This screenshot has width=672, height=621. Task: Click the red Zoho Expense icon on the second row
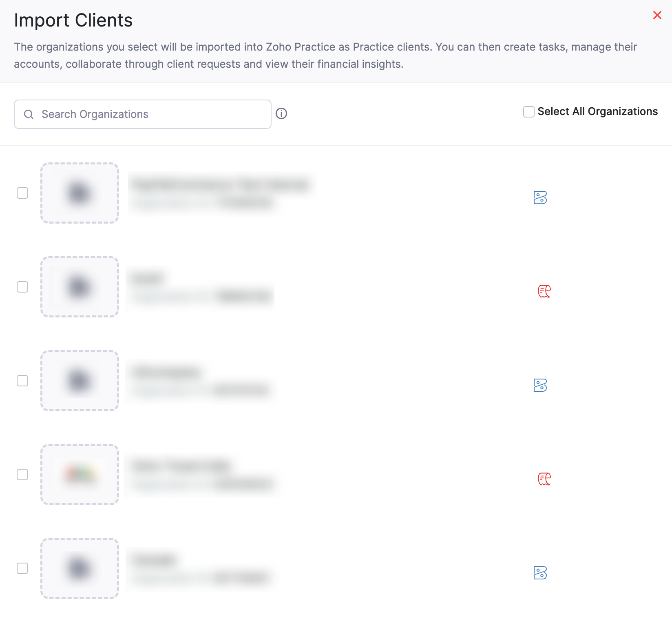(x=544, y=292)
